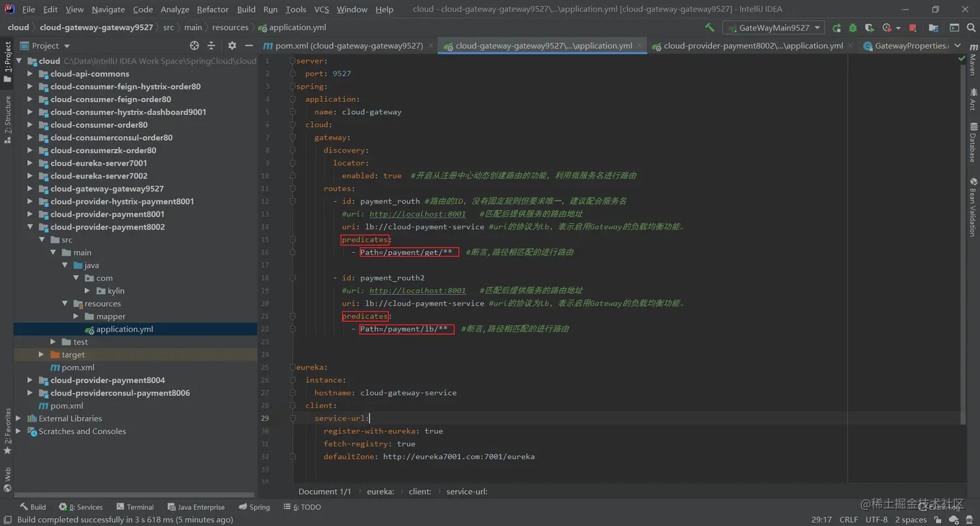Open the Database side panel

coord(972,141)
